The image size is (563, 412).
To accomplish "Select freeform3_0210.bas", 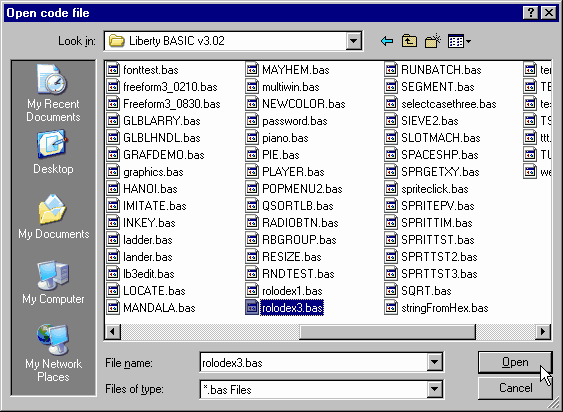I will pos(170,87).
